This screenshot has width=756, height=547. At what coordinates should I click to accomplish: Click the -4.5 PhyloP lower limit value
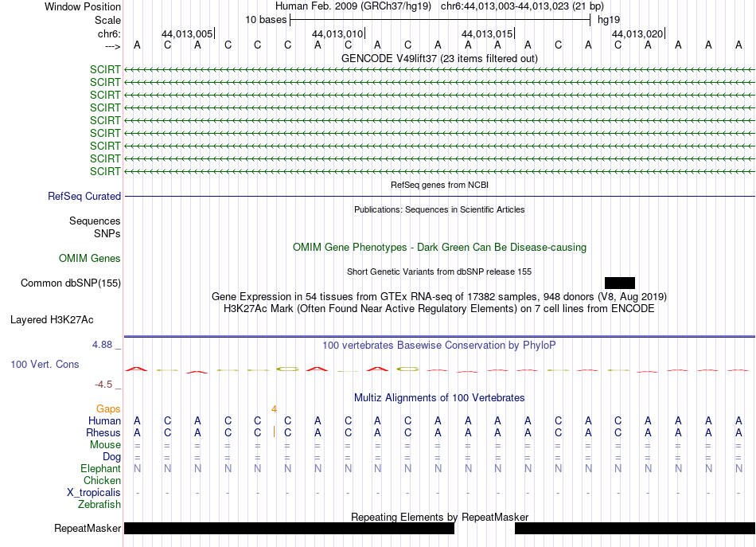(x=103, y=384)
